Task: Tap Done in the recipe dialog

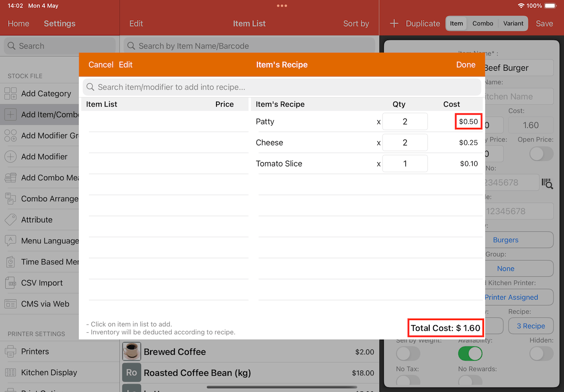Action: click(466, 65)
